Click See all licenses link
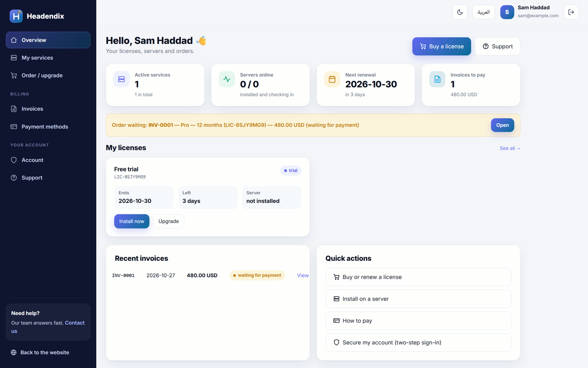Viewport: 588px width, 368px height. coord(510,148)
